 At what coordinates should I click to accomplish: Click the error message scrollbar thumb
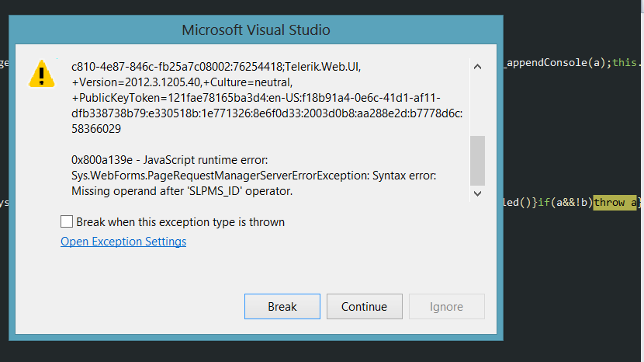tap(477, 159)
